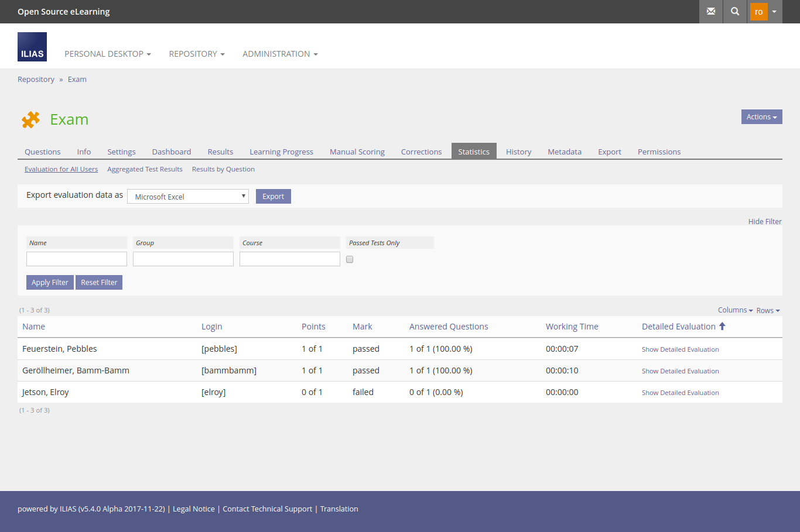800x532 pixels.
Task: Click the ILIAS logo
Action: [x=32, y=47]
